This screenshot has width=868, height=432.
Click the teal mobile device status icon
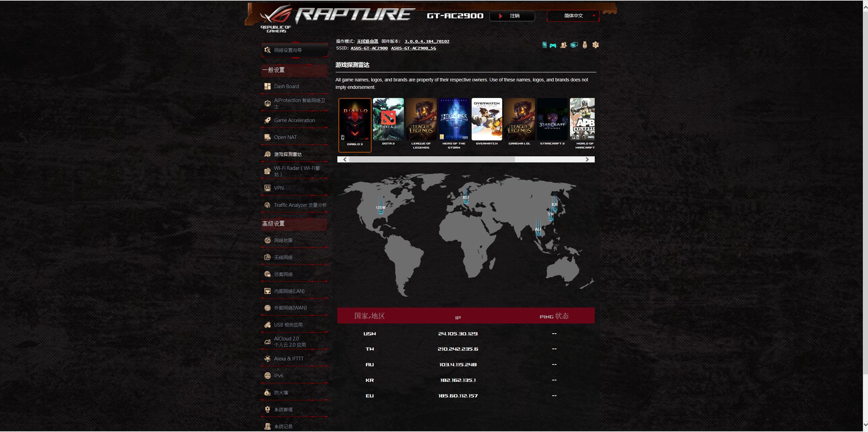(544, 45)
